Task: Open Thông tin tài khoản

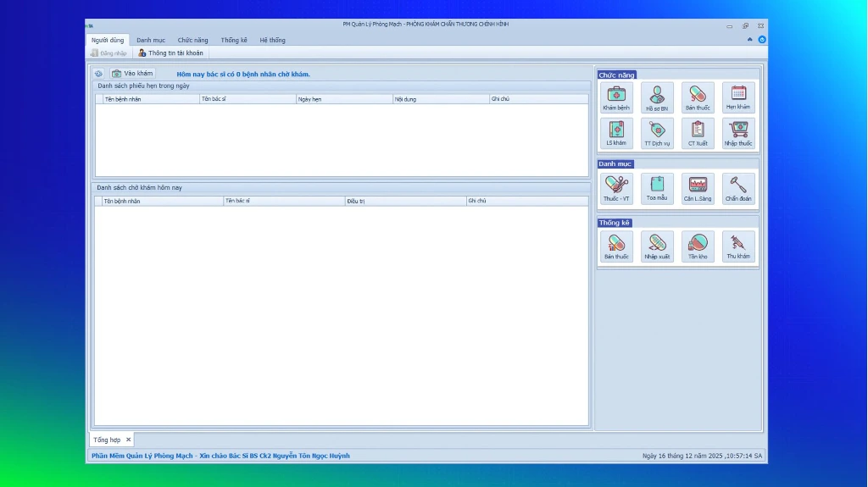Action: click(x=170, y=53)
